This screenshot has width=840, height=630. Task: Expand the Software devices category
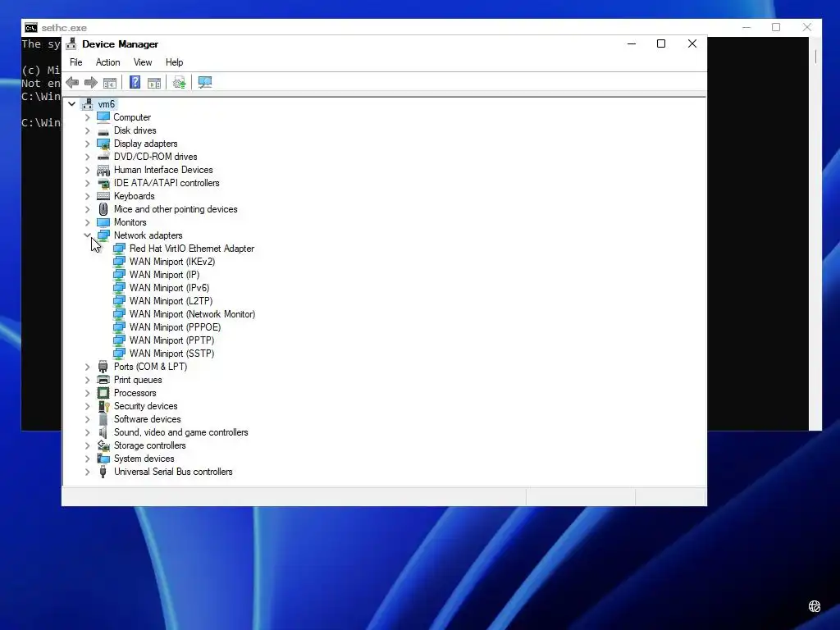[87, 419]
